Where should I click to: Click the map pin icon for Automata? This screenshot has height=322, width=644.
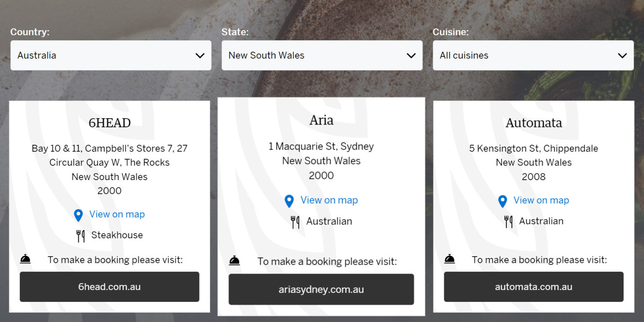point(502,201)
